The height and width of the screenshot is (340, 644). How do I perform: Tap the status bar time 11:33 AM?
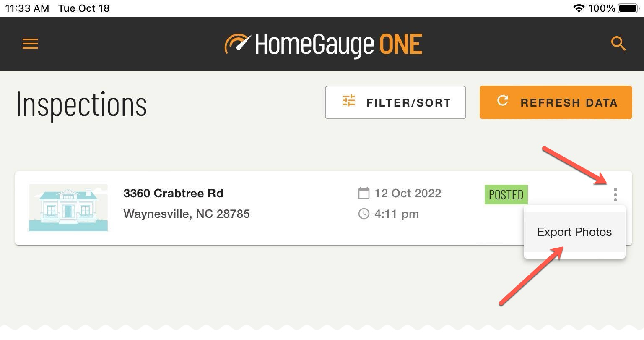click(27, 8)
